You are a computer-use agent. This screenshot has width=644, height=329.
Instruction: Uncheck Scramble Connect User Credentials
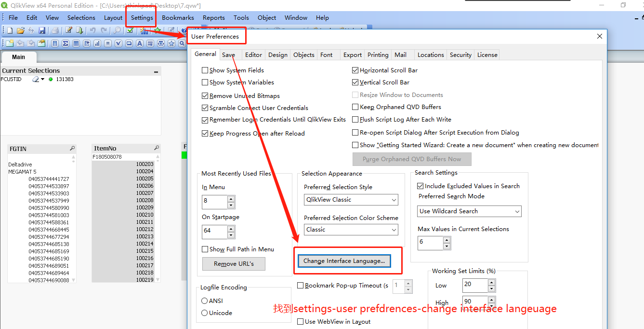(206, 108)
